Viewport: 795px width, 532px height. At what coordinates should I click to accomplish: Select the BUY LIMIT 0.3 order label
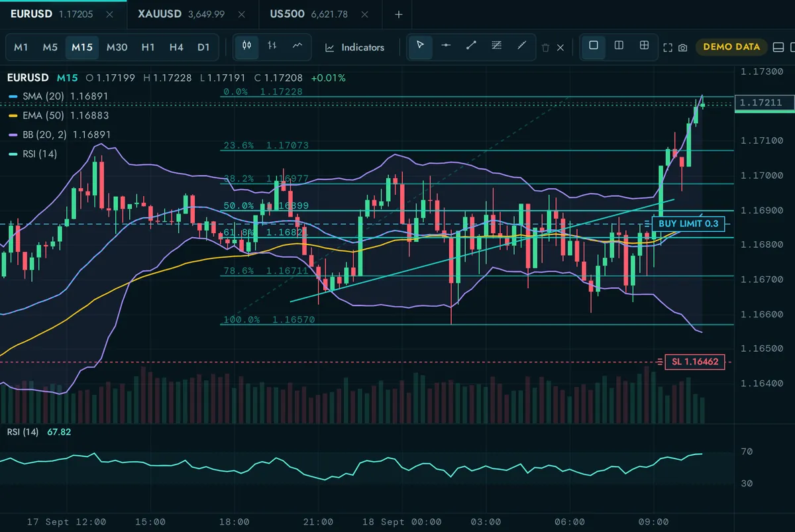[688, 223]
